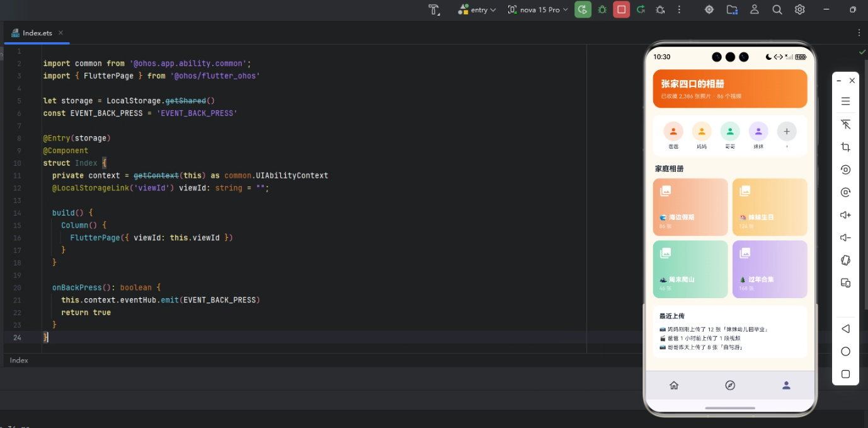Open the editor tabs three-dot menu
The image size is (868, 428).
point(859,33)
